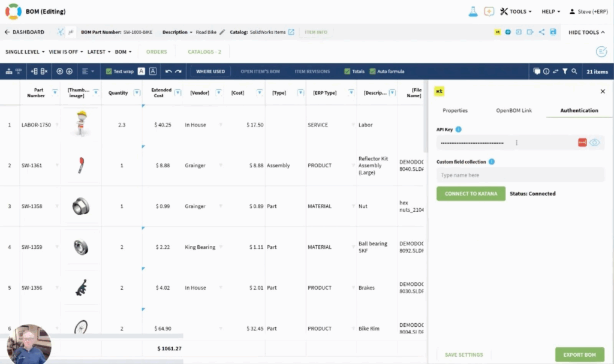Open the OpenBOM Link tab
Viewport: 614px width, 364px height.
click(x=513, y=110)
